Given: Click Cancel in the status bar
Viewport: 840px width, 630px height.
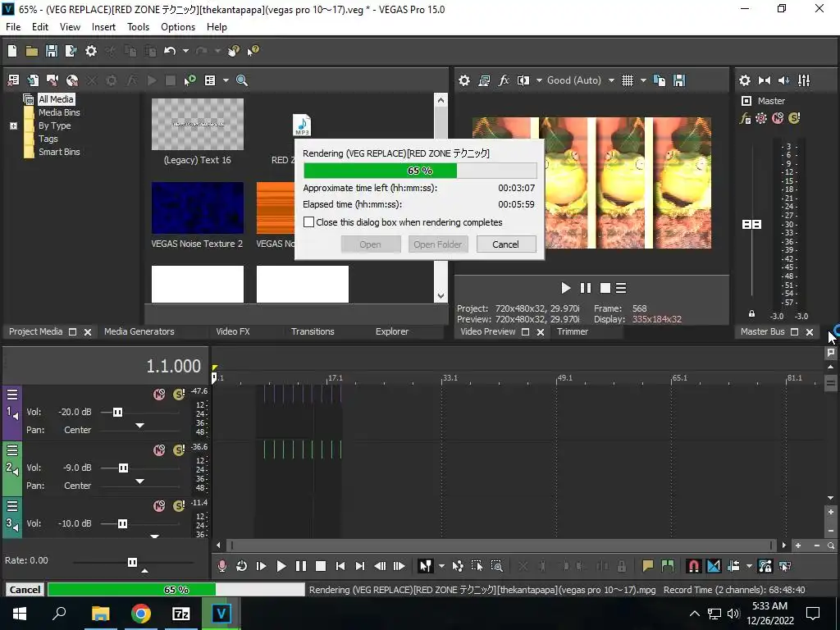Looking at the screenshot, I should [x=25, y=590].
